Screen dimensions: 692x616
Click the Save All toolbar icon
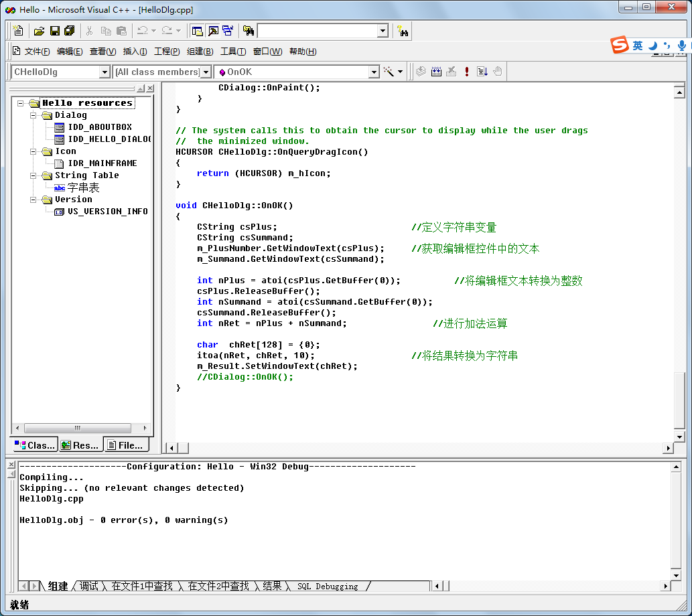[69, 31]
